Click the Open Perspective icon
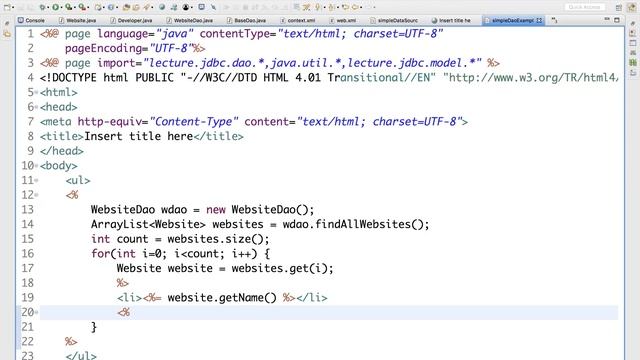Screen dimensions: 640x360 [619, 8]
